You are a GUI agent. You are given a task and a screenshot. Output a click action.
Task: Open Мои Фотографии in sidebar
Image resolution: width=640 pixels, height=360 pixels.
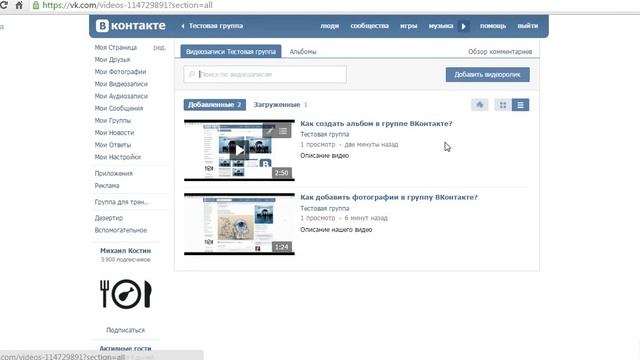[x=120, y=72]
